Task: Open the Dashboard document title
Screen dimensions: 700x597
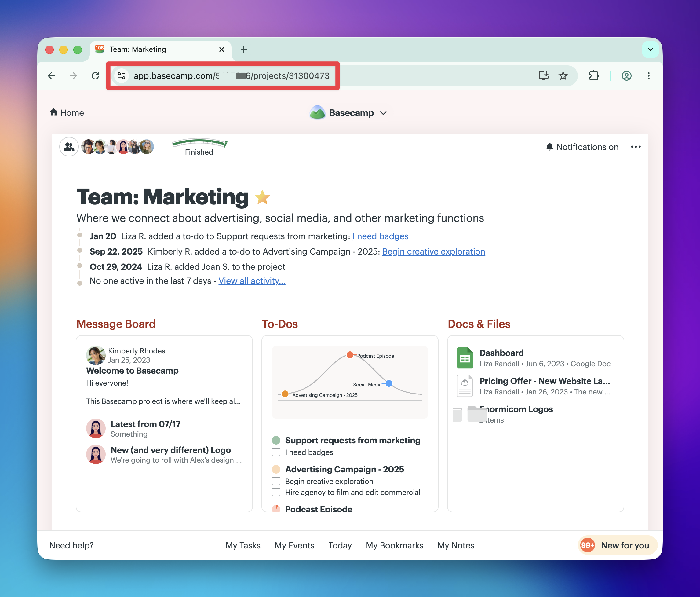Action: tap(501, 353)
